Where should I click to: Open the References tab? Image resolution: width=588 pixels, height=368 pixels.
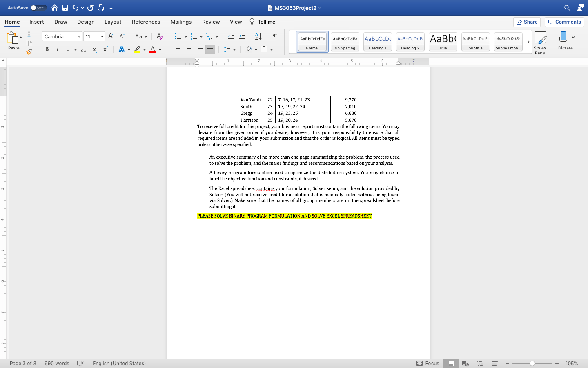pos(146,22)
